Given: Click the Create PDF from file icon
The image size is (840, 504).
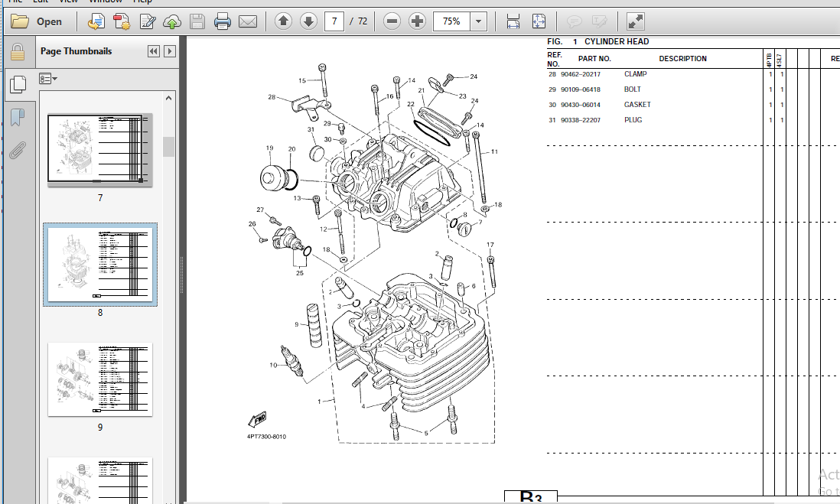Looking at the screenshot, I should [96, 21].
